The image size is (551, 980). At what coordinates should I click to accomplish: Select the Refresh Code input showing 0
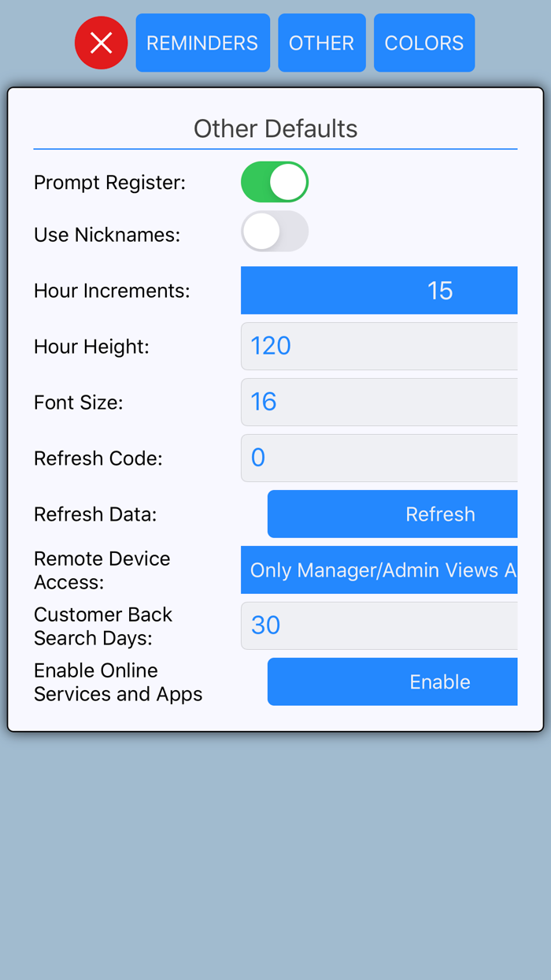pos(379,458)
